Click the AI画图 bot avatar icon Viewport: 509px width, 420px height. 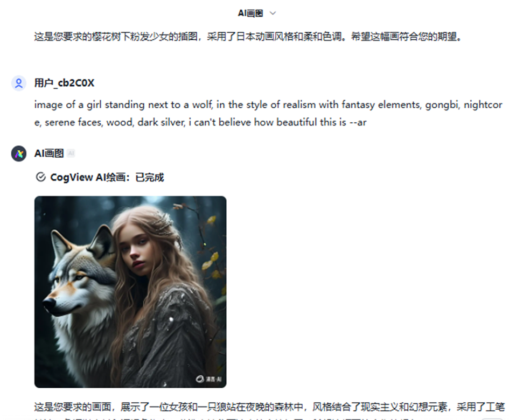(19, 153)
